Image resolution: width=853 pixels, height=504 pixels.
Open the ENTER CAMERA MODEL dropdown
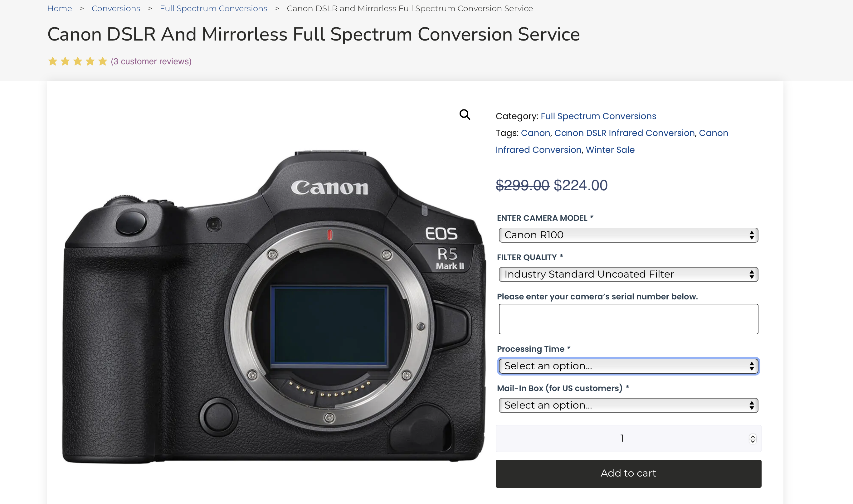point(628,235)
